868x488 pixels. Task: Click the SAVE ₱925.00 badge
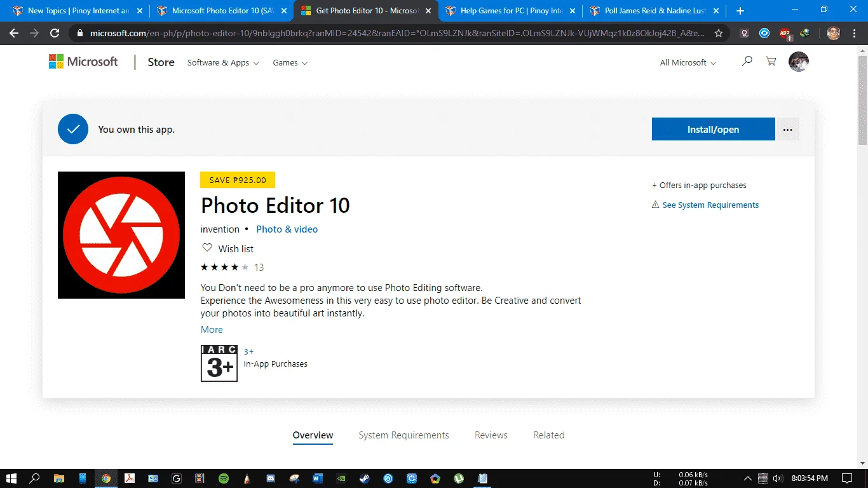click(238, 180)
